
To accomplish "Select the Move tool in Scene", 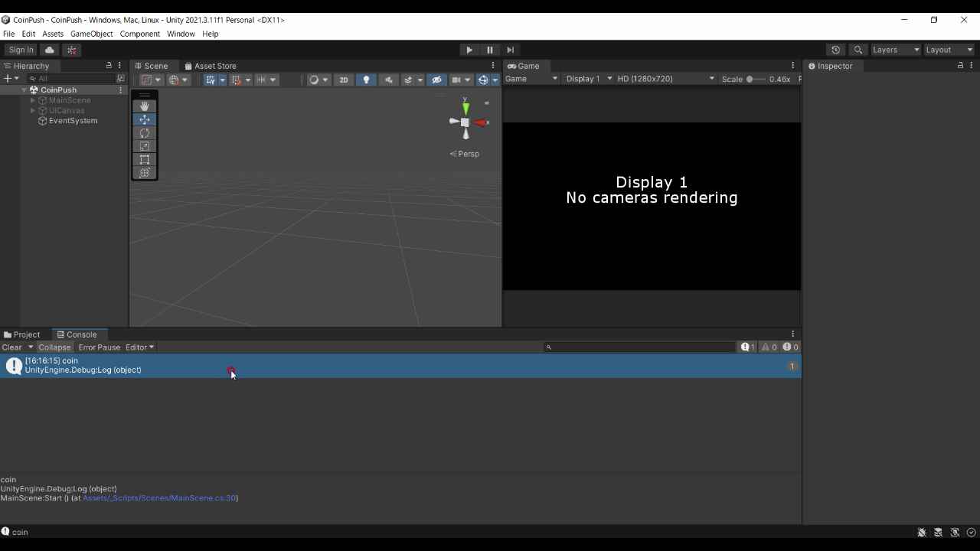I will point(145,119).
